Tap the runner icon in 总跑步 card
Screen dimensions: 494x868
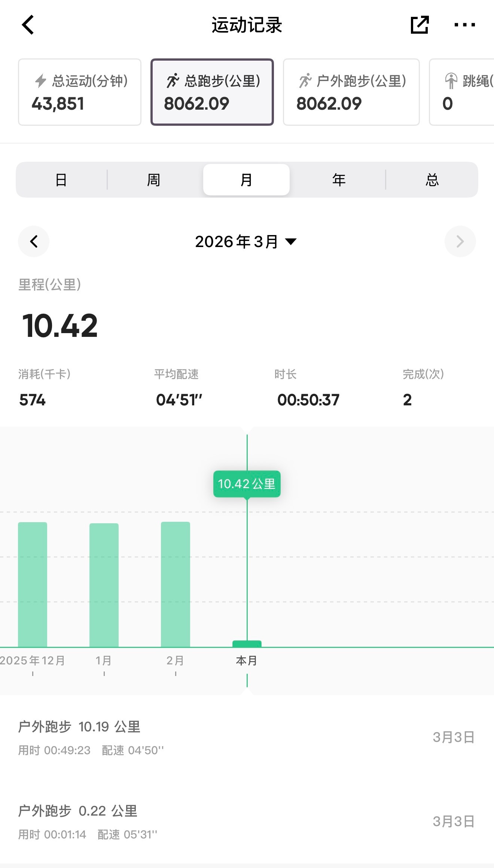[x=173, y=81]
